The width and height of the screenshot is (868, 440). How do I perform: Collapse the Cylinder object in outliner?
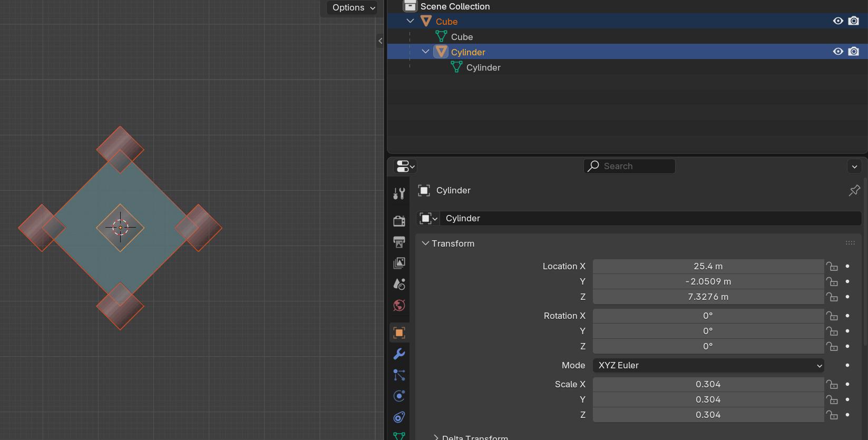pos(425,52)
